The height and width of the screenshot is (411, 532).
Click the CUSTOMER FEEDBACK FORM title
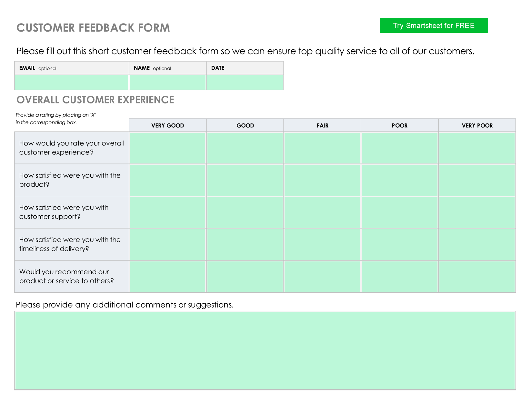pyautogui.click(x=93, y=28)
